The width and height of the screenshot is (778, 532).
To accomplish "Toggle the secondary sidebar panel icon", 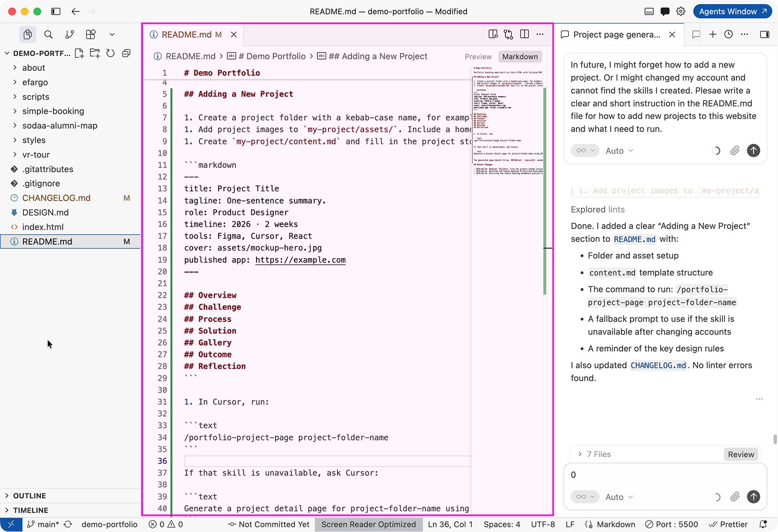I will click(764, 34).
